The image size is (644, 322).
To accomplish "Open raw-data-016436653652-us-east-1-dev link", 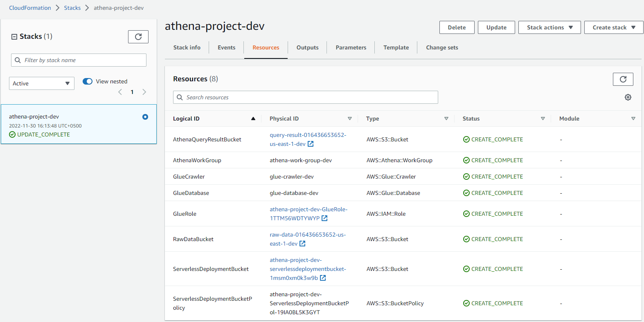I will [x=308, y=239].
